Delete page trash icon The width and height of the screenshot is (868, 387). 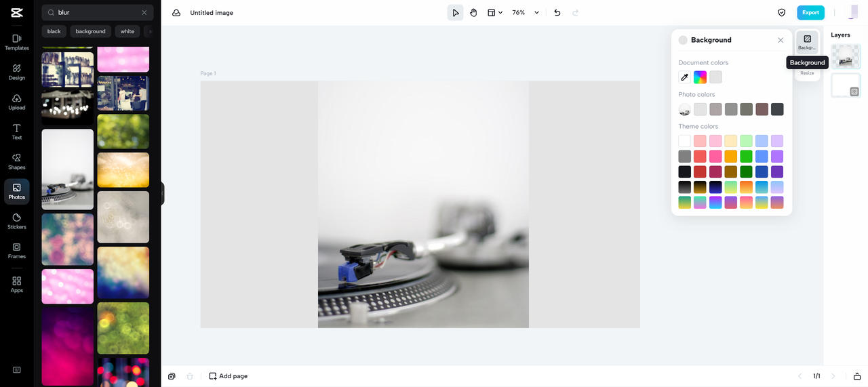coord(190,376)
